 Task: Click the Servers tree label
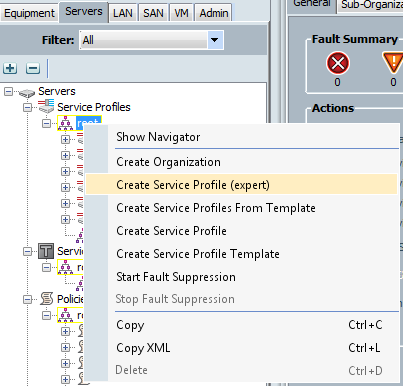point(57,91)
